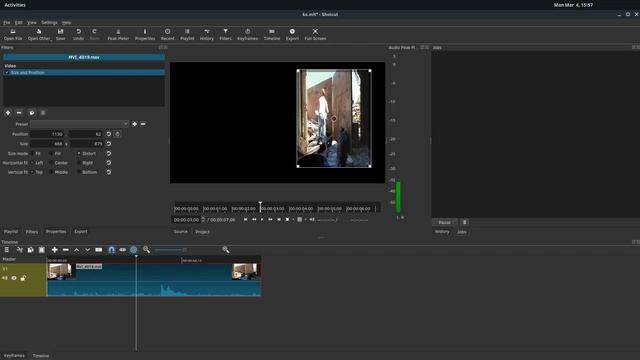The width and height of the screenshot is (640, 360).
Task: Click the timeline cut (scissors) icon
Action: 19,250
